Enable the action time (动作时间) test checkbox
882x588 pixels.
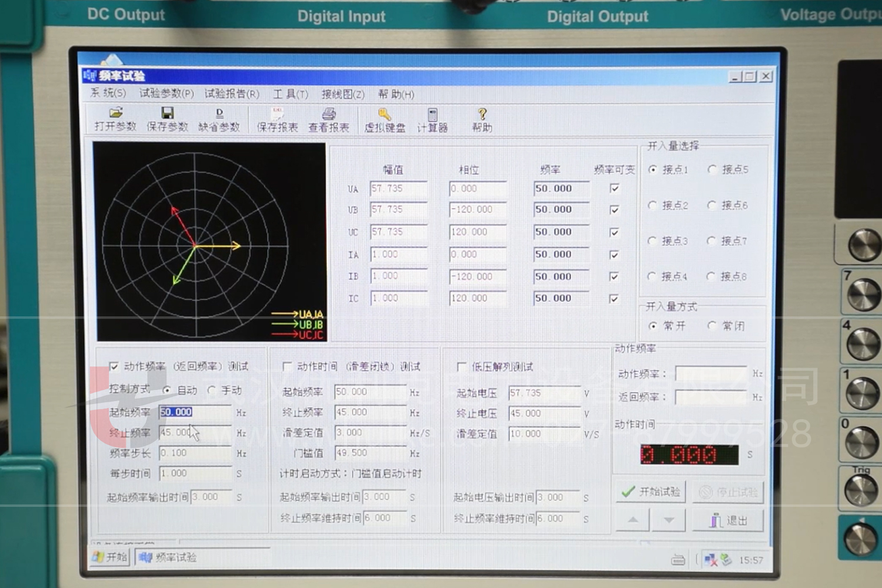pos(288,366)
